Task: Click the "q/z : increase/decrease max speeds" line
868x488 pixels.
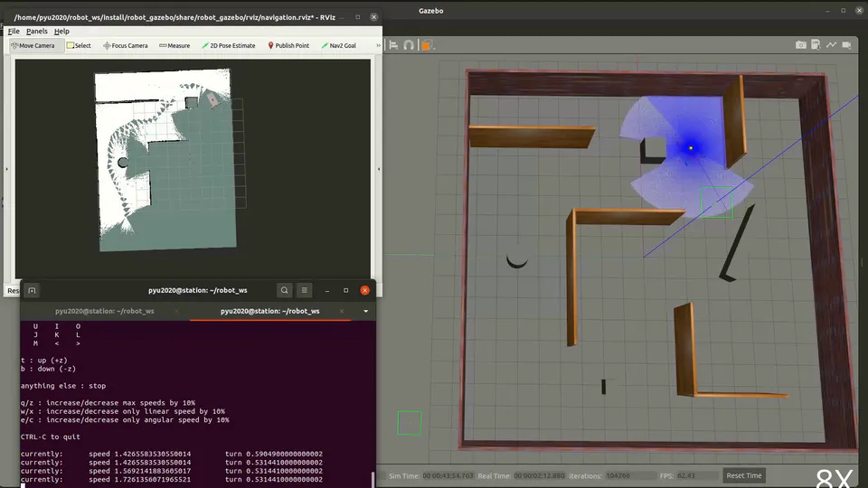Action: tap(108, 403)
